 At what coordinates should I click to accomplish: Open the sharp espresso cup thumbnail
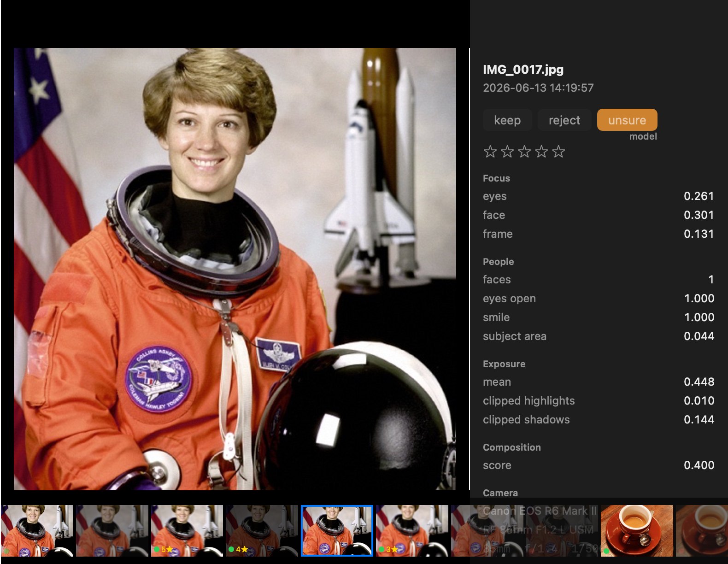[637, 531]
